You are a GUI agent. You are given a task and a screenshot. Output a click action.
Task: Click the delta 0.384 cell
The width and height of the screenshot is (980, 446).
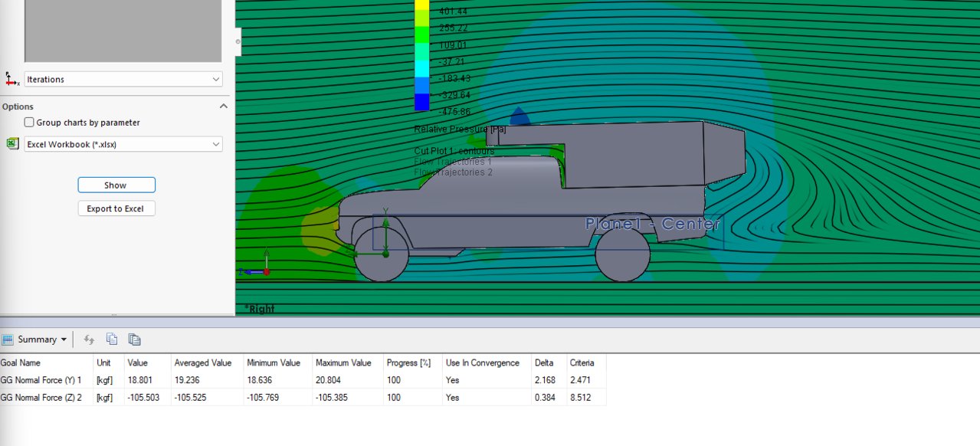[546, 398]
